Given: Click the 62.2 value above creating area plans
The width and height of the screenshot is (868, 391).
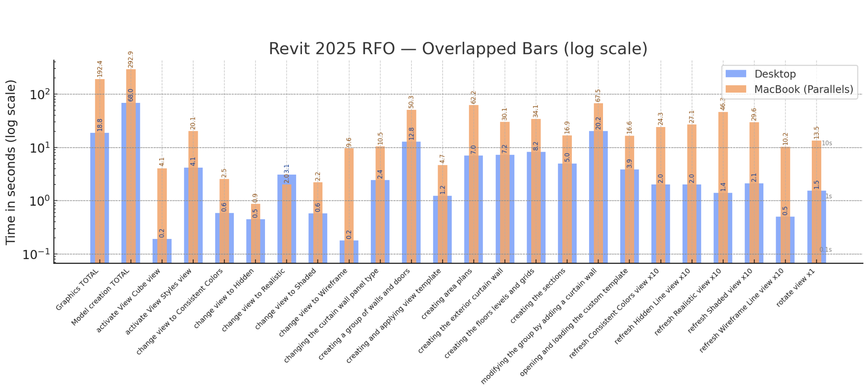Looking at the screenshot, I should point(474,97).
